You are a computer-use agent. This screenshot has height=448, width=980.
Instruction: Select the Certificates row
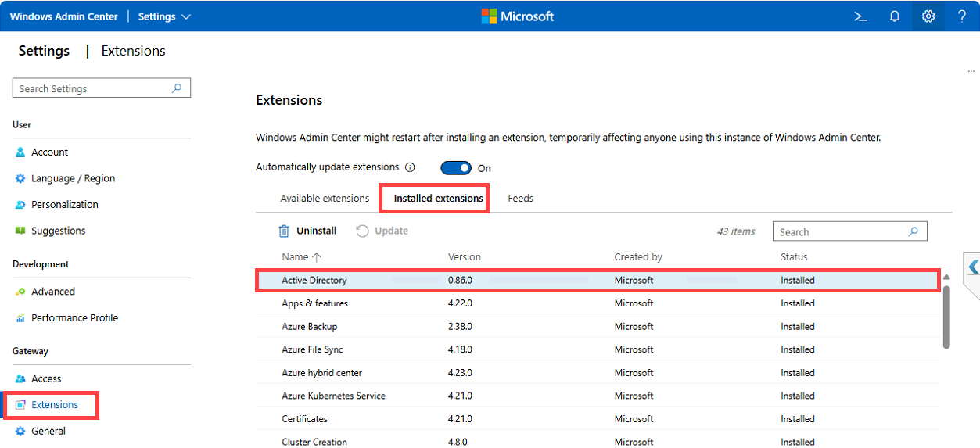[x=598, y=419]
